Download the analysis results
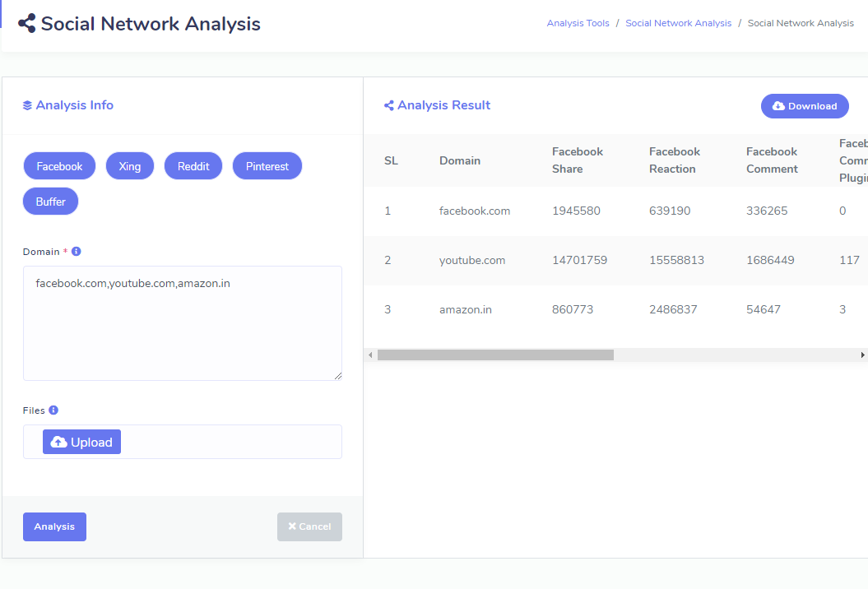Image resolution: width=868 pixels, height=589 pixels. pos(805,106)
